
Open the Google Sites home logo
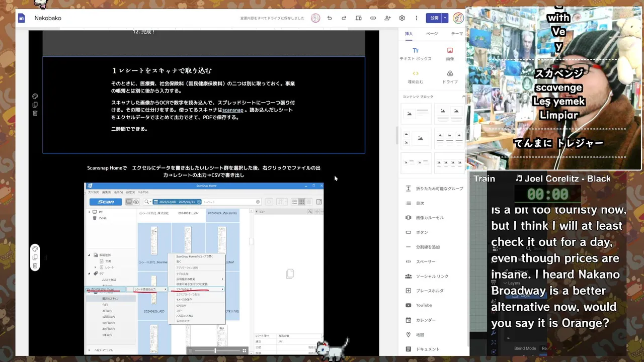tap(22, 18)
